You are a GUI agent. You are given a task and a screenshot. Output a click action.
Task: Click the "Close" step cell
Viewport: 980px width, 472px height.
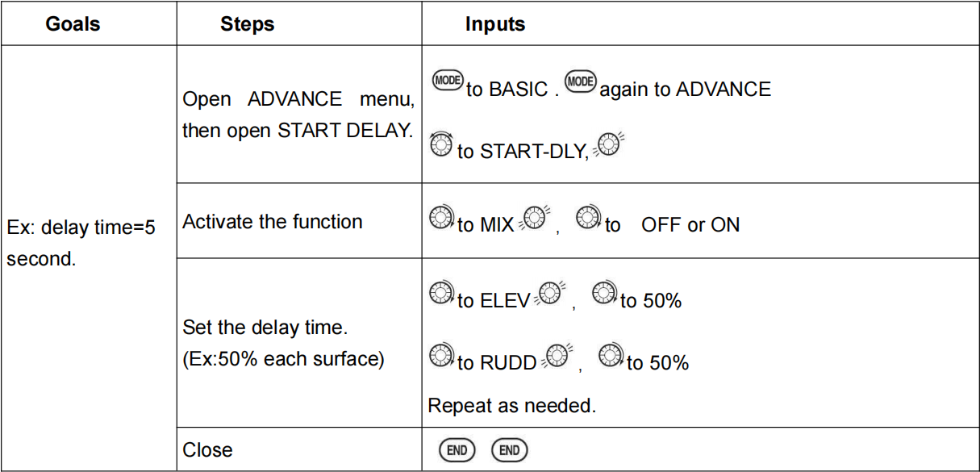[x=207, y=450]
